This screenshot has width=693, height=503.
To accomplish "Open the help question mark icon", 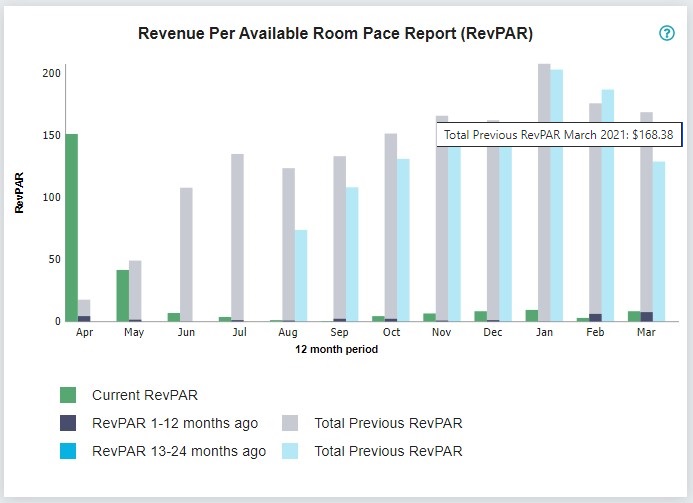I will click(666, 33).
